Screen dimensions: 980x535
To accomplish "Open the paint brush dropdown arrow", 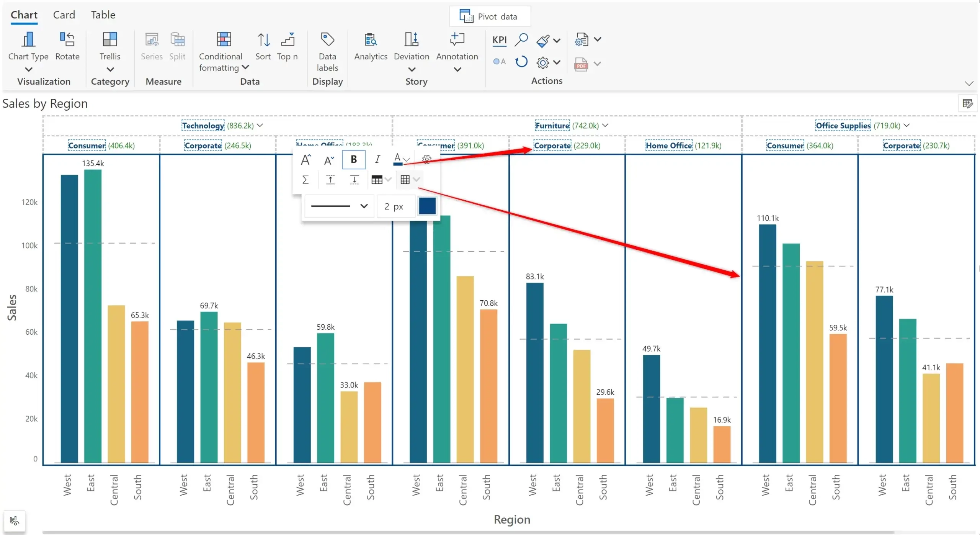I will (557, 41).
